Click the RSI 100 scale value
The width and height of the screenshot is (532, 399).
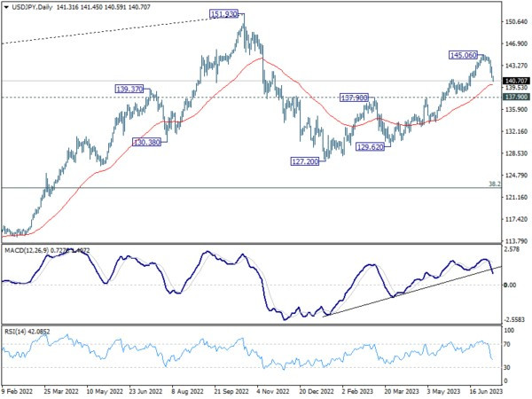click(509, 331)
